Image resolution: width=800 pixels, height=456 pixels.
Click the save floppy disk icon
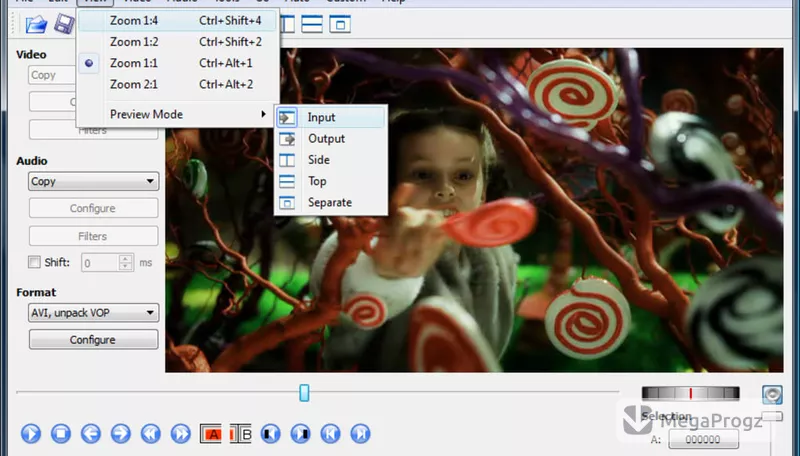click(x=64, y=24)
